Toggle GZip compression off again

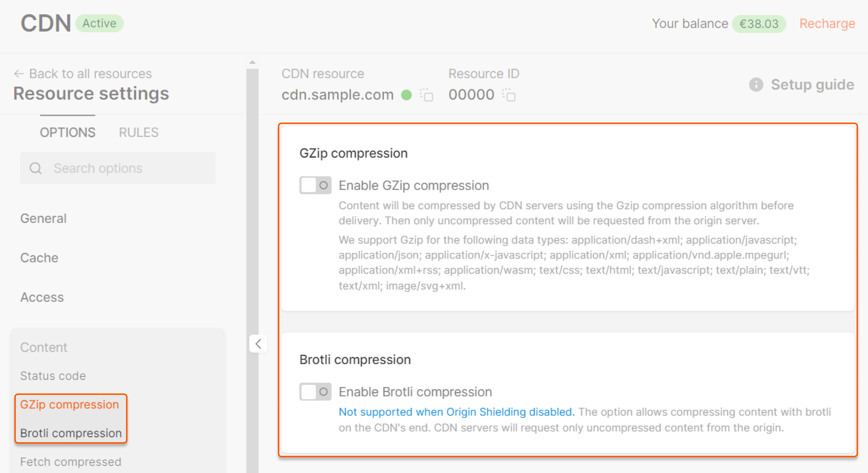pos(315,185)
